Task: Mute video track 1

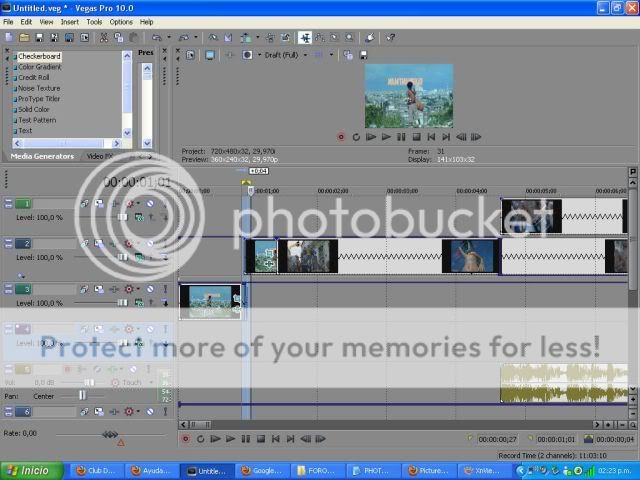Action: pyautogui.click(x=150, y=203)
